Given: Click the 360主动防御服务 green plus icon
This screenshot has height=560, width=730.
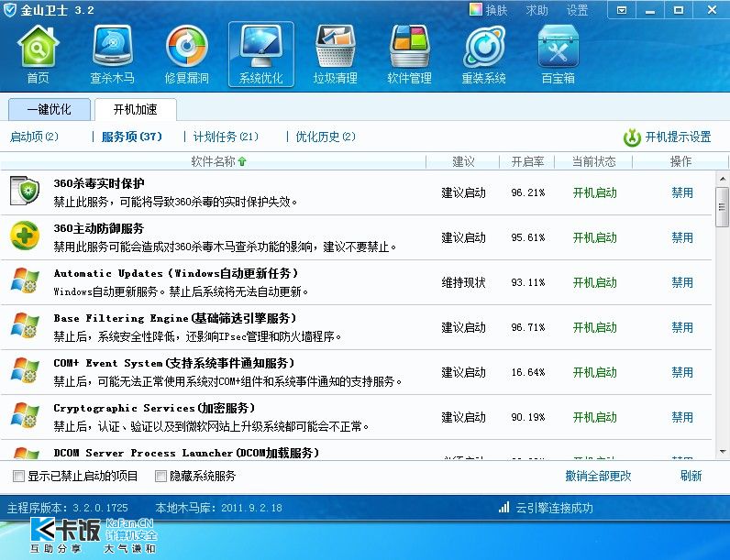Looking at the screenshot, I should pyautogui.click(x=25, y=236).
